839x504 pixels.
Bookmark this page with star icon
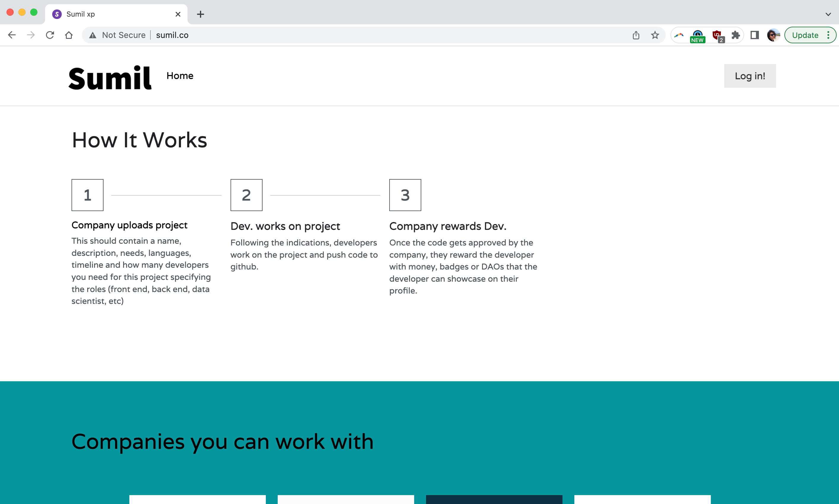coord(655,35)
